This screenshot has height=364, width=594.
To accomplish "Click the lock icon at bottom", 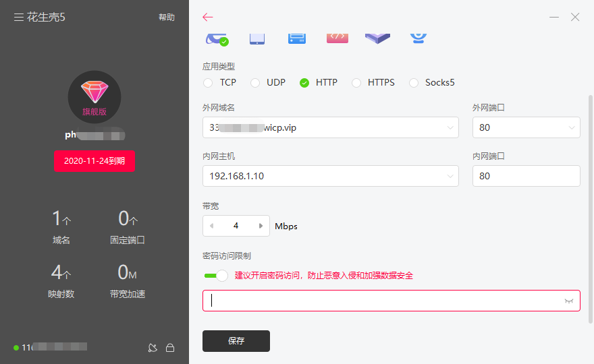I will (x=170, y=348).
